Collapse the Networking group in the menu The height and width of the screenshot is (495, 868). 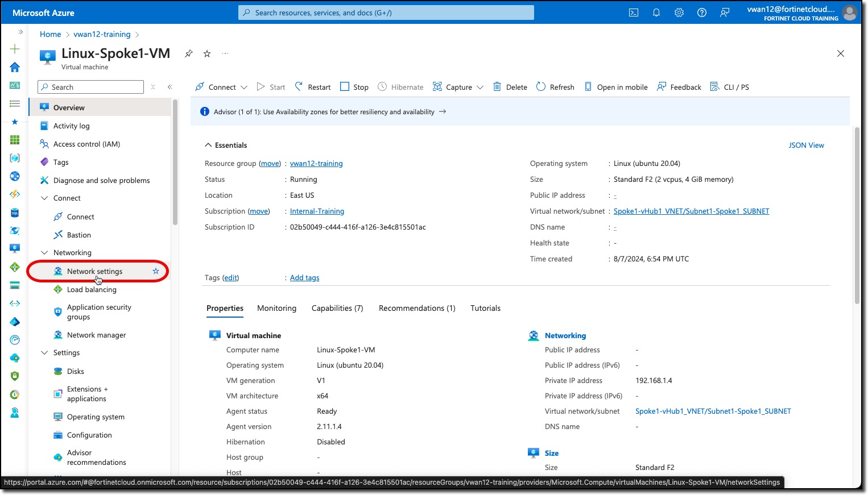44,252
